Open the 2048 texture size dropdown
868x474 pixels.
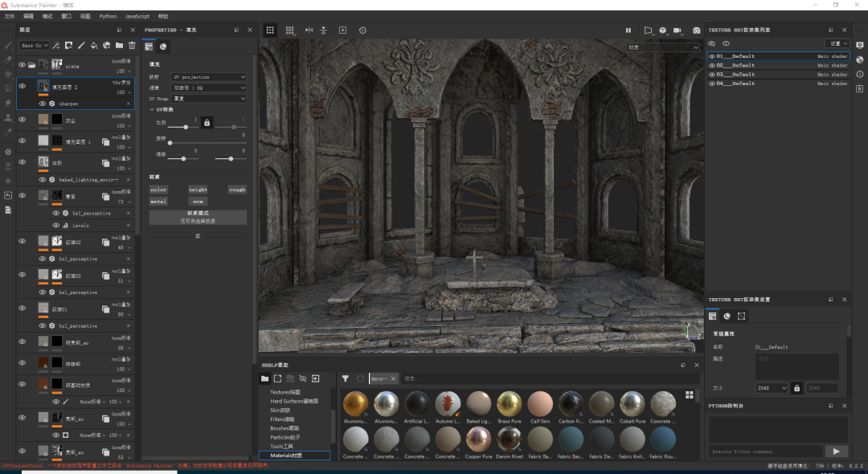coord(772,388)
